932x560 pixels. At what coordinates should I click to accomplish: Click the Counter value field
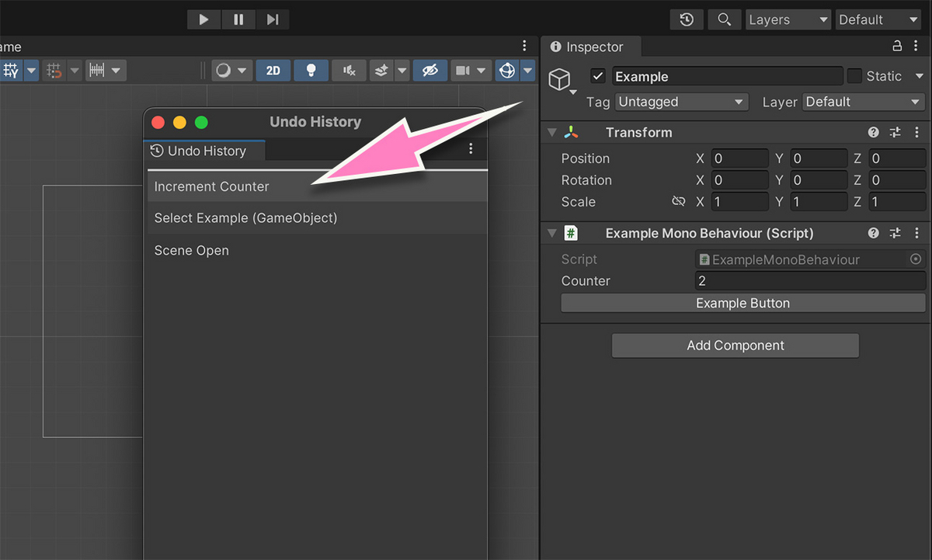pyautogui.click(x=810, y=281)
